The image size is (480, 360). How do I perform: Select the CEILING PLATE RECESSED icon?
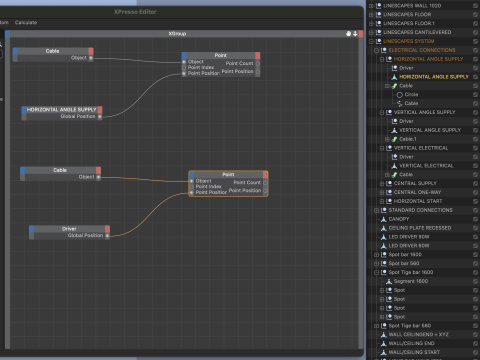coord(384,228)
